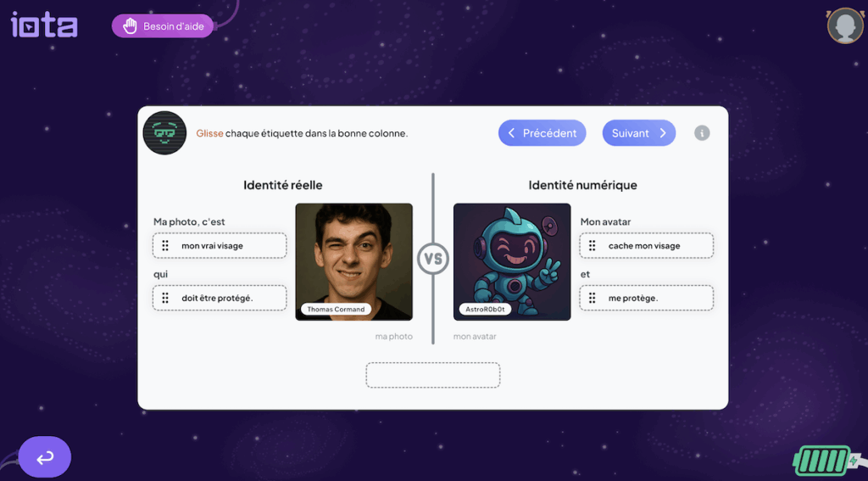The height and width of the screenshot is (481, 868).
Task: Grab the handle of 'doit être protégé.' label
Action: click(165, 298)
